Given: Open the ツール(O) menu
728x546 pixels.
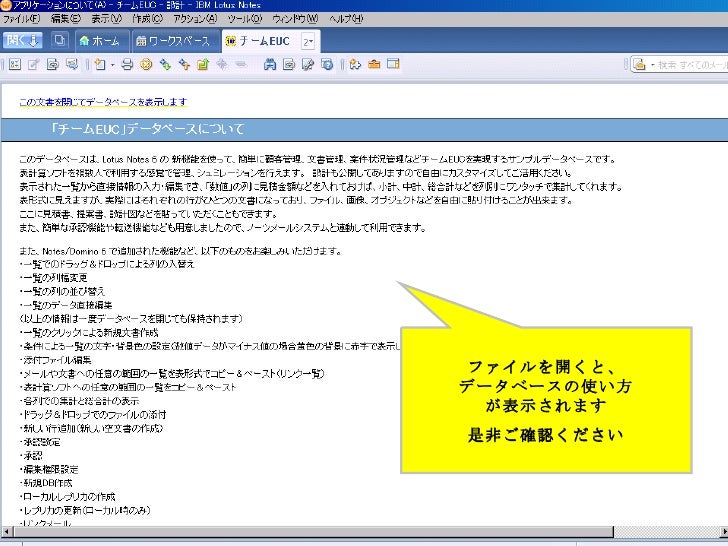Looking at the screenshot, I should point(245,19).
